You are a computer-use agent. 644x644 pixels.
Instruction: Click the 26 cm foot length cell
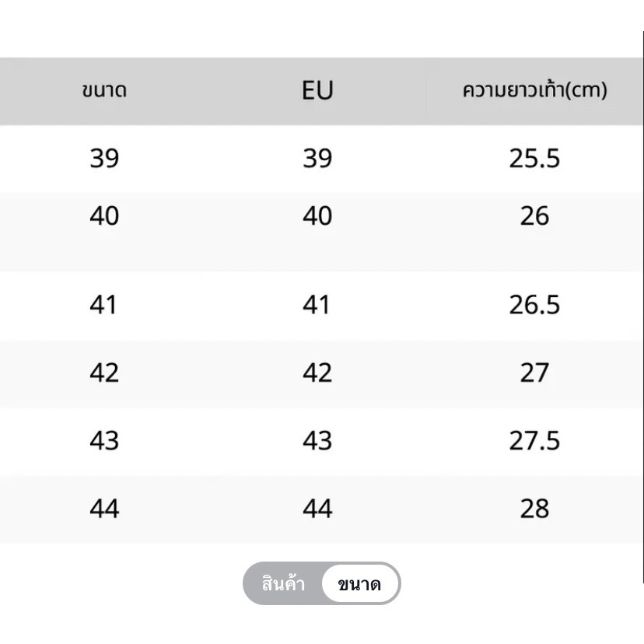pyautogui.click(x=534, y=215)
